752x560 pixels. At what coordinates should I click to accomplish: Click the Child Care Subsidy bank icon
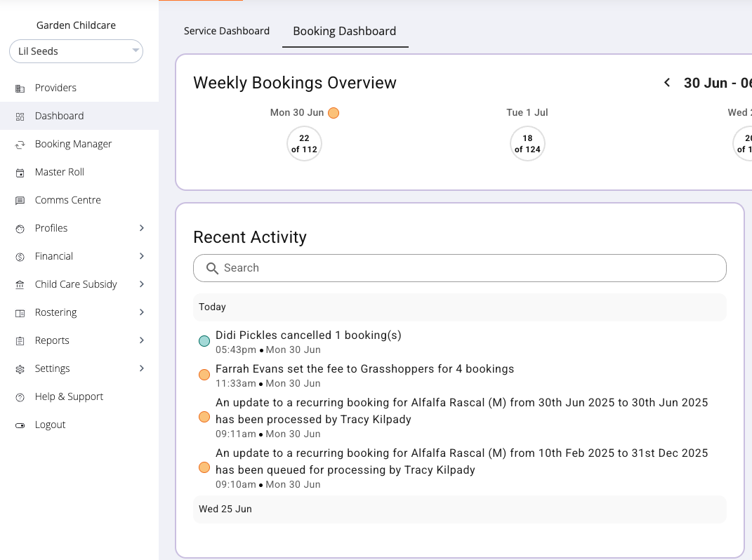tap(20, 285)
